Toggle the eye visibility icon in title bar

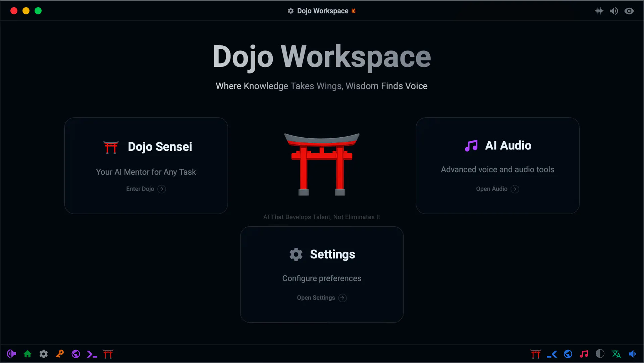[x=629, y=11]
